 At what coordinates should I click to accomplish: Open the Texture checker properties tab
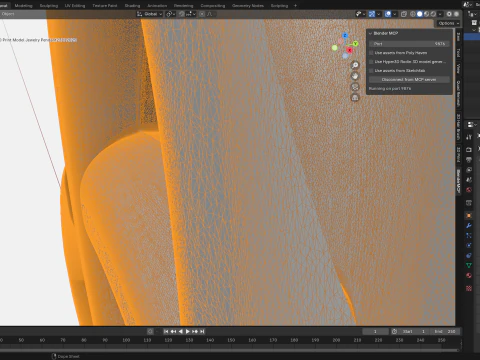(469, 288)
